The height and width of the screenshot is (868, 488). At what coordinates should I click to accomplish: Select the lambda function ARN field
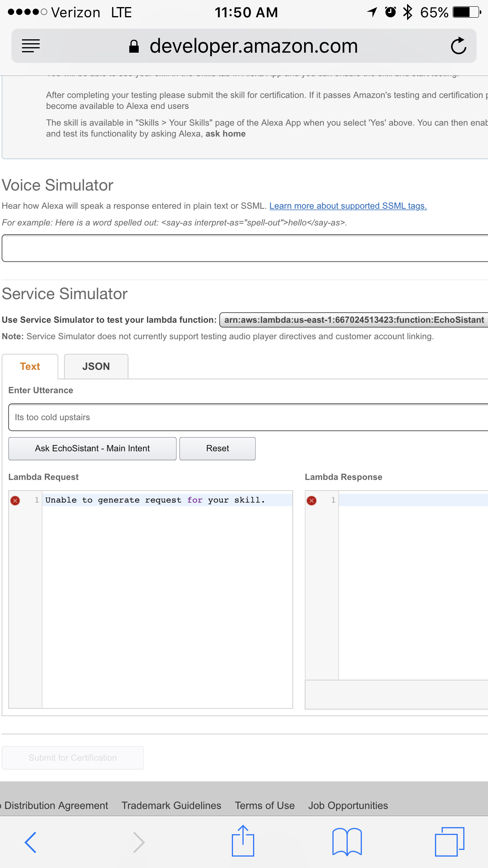354,320
